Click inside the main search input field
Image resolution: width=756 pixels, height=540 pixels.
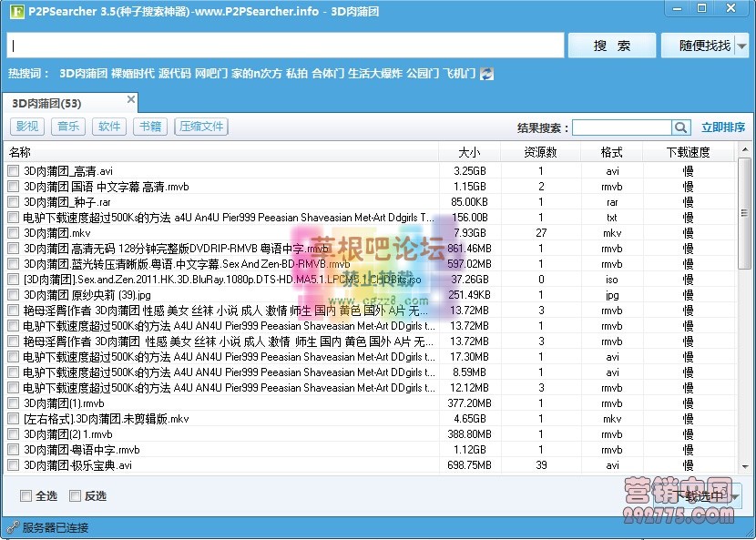click(x=282, y=44)
